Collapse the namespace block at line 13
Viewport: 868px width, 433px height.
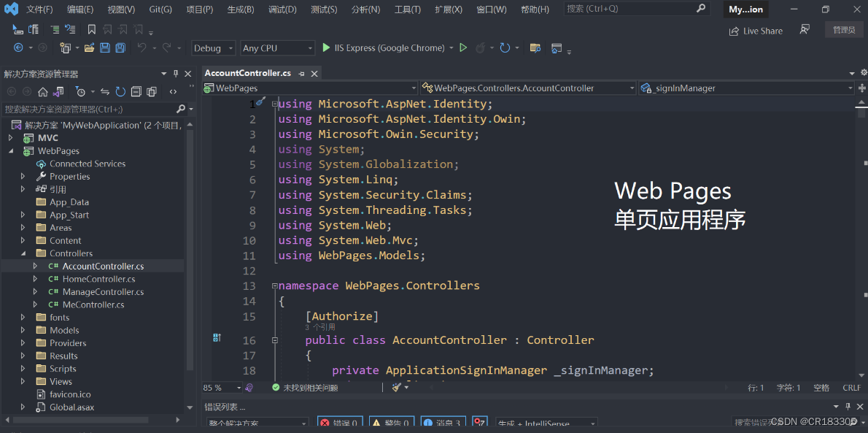tap(274, 286)
